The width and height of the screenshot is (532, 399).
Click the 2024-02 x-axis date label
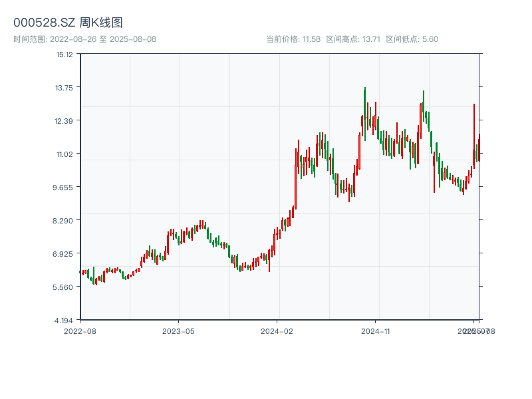[277, 331]
